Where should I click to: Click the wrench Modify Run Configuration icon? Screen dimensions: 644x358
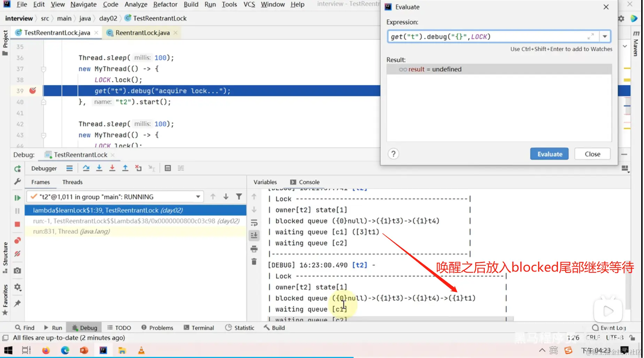point(17,181)
